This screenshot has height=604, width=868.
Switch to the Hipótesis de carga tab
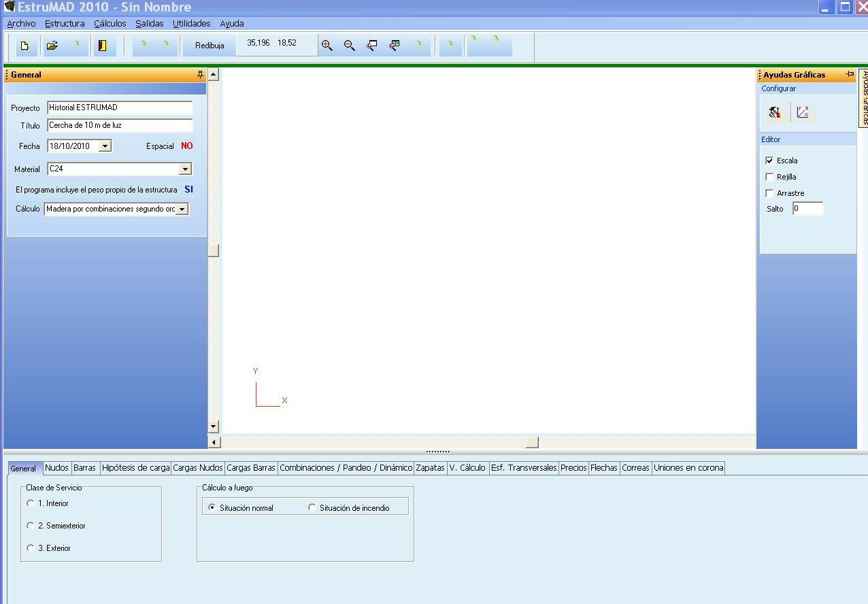(x=135, y=468)
